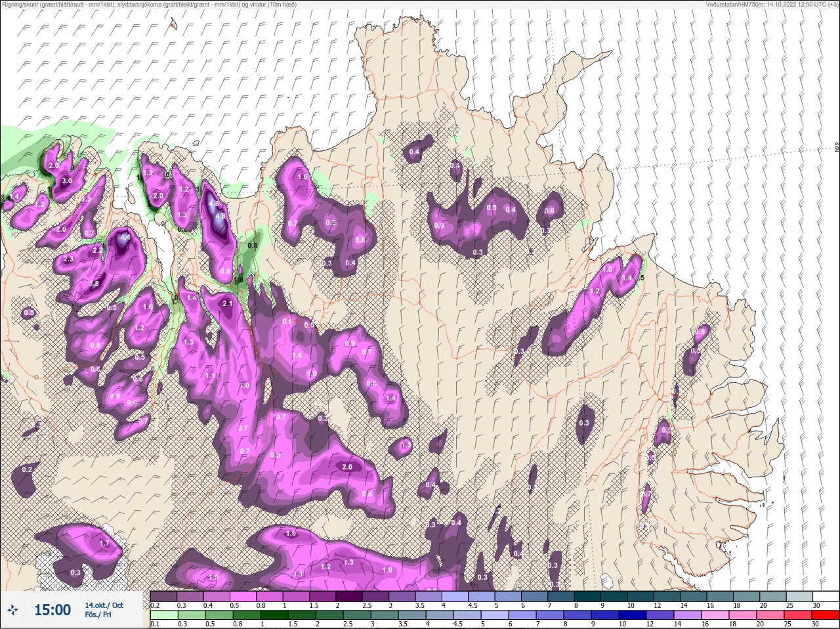Click the 1.9 precipitation value on the map
Image resolution: width=840 pixels, height=629 pixels.
pos(291,534)
